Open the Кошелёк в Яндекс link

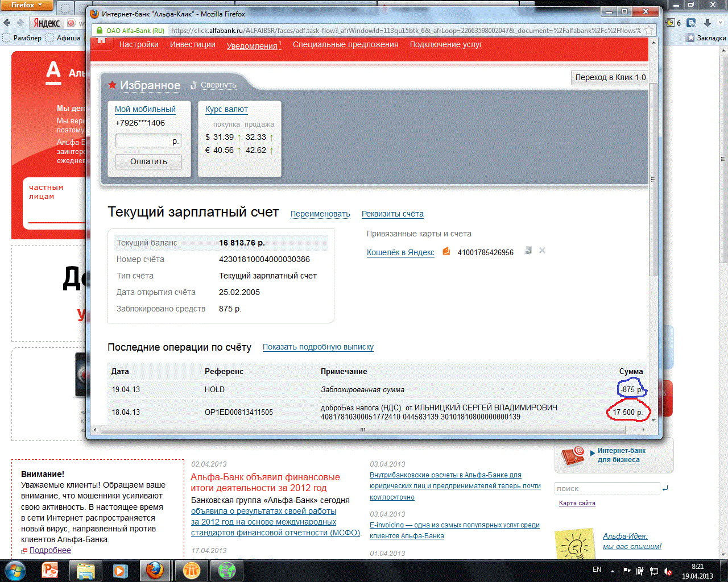click(x=400, y=252)
